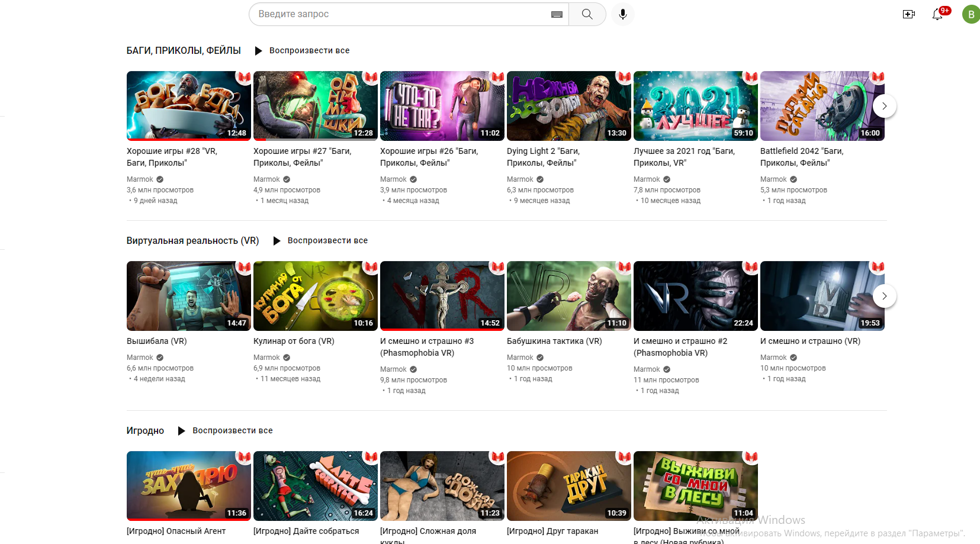
Task: Click verified checkmark next to Marmok under Dying Light 2
Action: 540,179
